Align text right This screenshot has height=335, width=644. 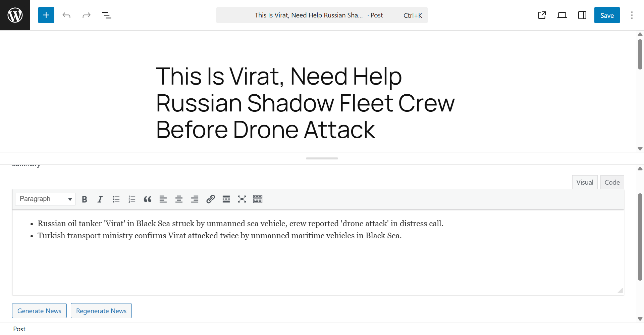pos(195,199)
